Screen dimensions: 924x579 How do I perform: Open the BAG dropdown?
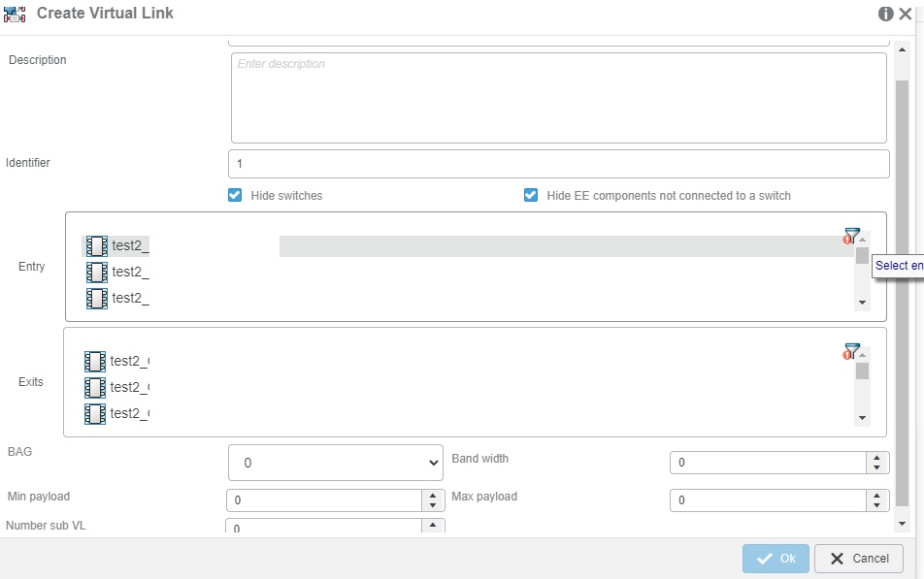click(x=336, y=463)
